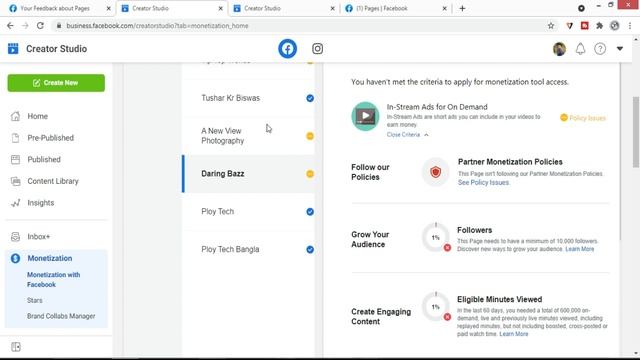Open See Policy Issues link
640x360 pixels.
(x=483, y=182)
